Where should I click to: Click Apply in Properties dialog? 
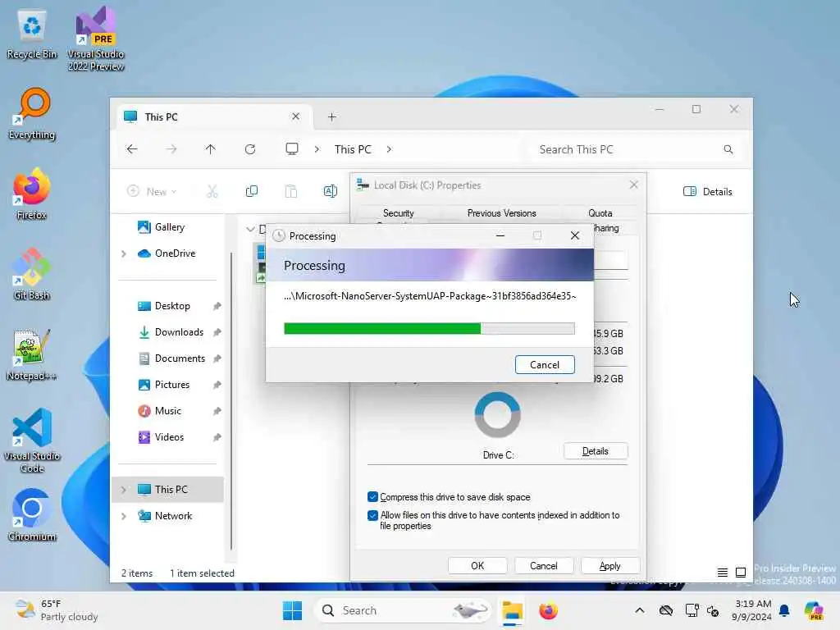610,566
